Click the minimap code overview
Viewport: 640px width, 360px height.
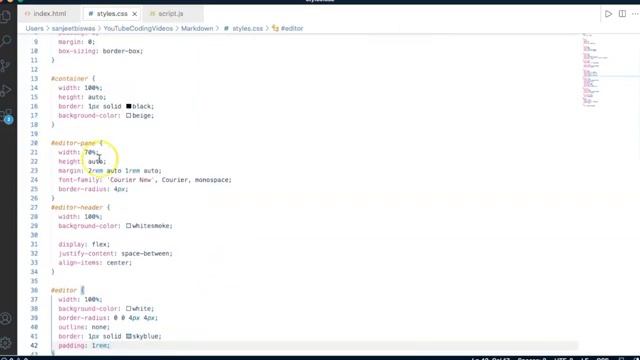(596, 70)
